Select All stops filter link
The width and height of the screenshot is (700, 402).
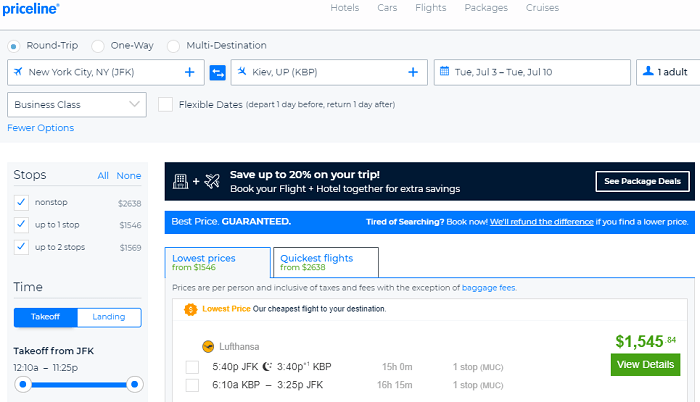click(x=103, y=176)
